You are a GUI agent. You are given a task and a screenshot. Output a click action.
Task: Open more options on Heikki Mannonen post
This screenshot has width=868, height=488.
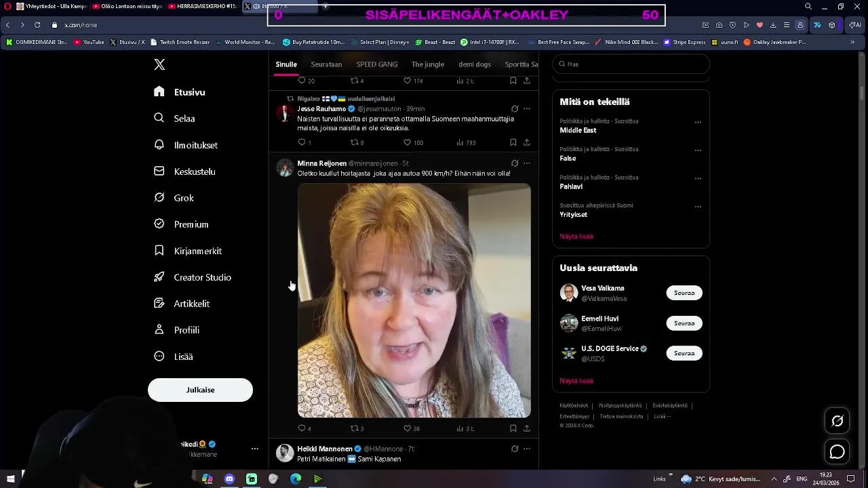(x=527, y=449)
